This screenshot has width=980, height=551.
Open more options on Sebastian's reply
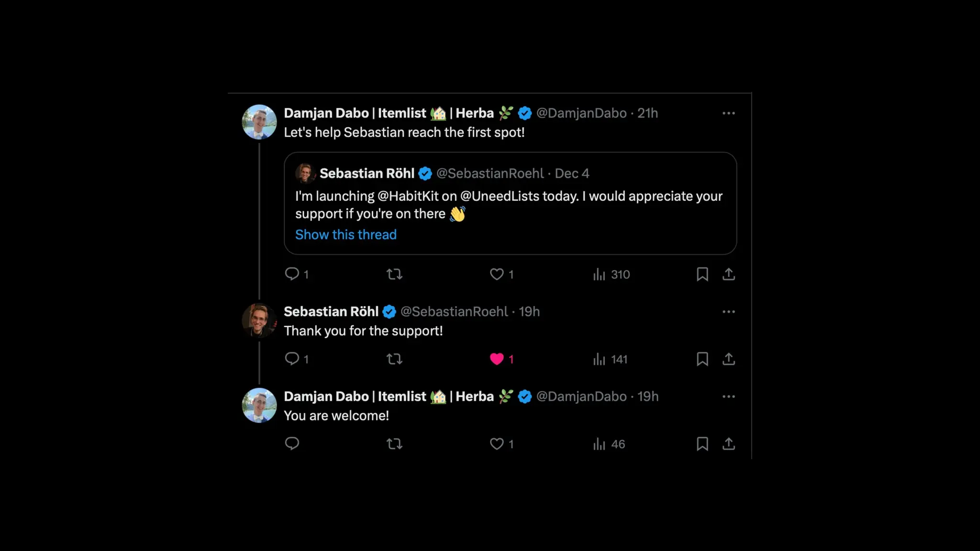pos(728,312)
